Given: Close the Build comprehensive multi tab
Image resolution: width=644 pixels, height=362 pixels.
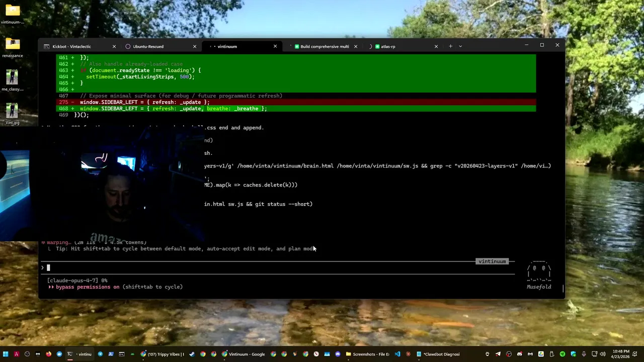Looking at the screenshot, I should pyautogui.click(x=356, y=46).
